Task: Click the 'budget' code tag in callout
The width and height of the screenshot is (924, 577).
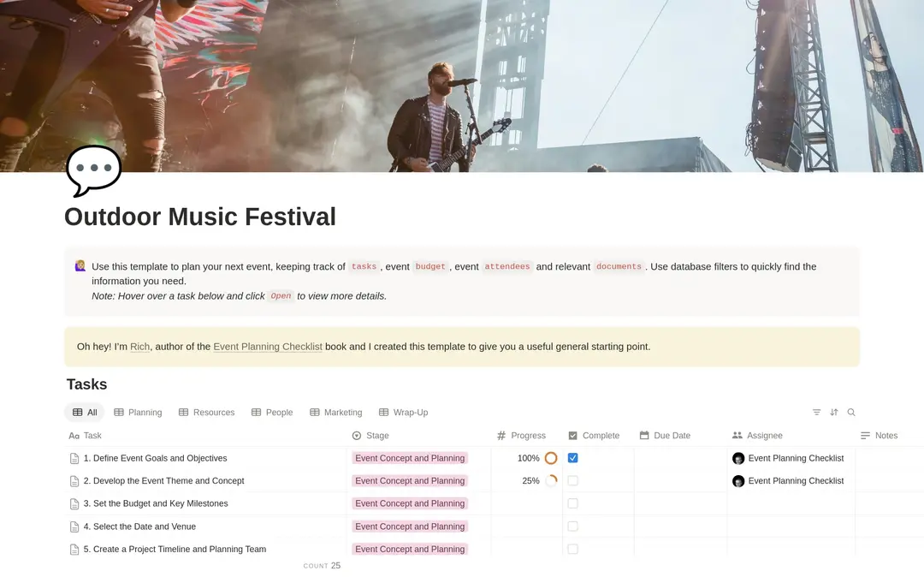Action: [430, 266]
